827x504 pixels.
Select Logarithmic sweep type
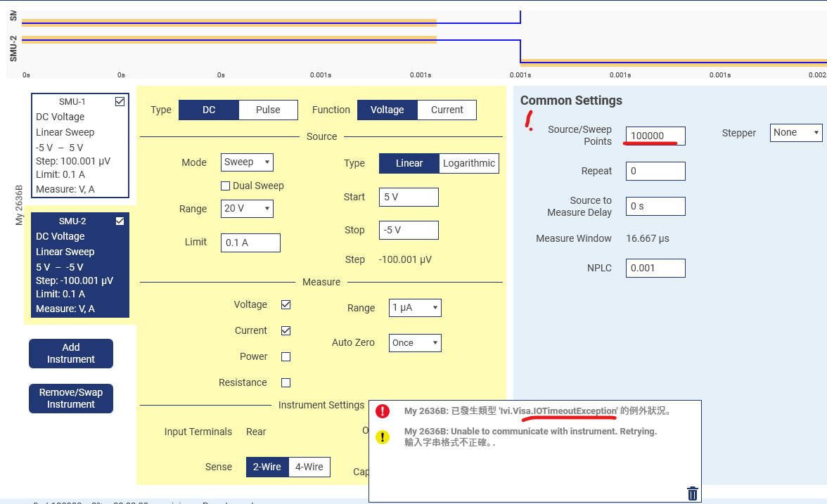[468, 163]
